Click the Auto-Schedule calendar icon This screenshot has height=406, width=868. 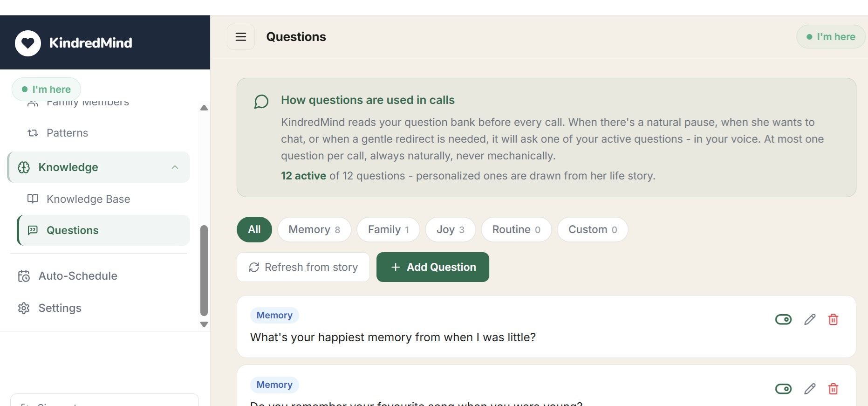click(24, 276)
